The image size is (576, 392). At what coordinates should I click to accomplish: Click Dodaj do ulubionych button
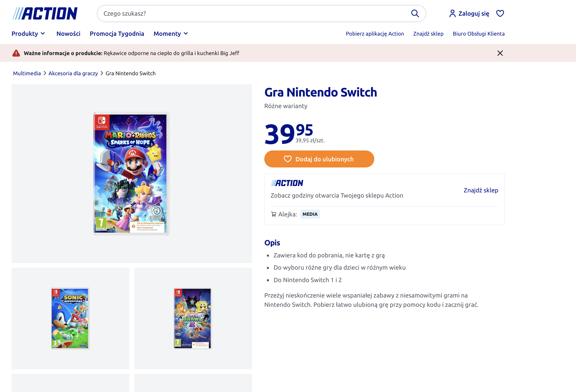[x=319, y=159]
